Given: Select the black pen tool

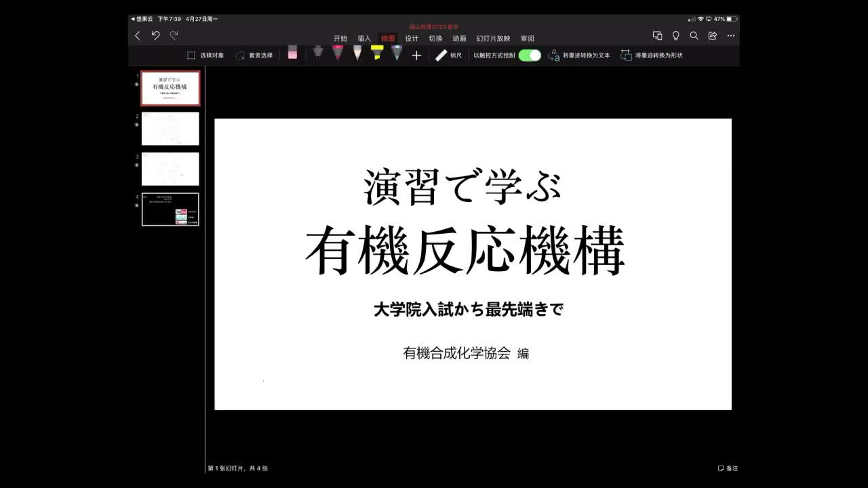Looking at the screenshot, I should click(317, 53).
